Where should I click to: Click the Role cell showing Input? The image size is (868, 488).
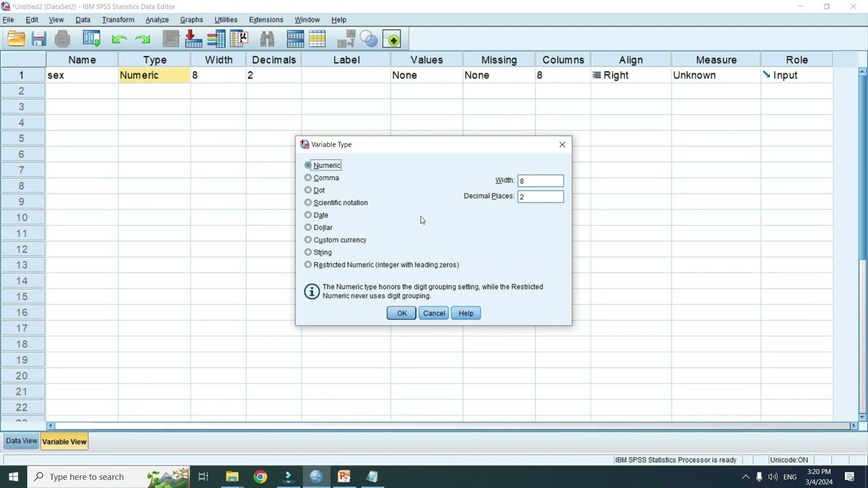click(797, 75)
